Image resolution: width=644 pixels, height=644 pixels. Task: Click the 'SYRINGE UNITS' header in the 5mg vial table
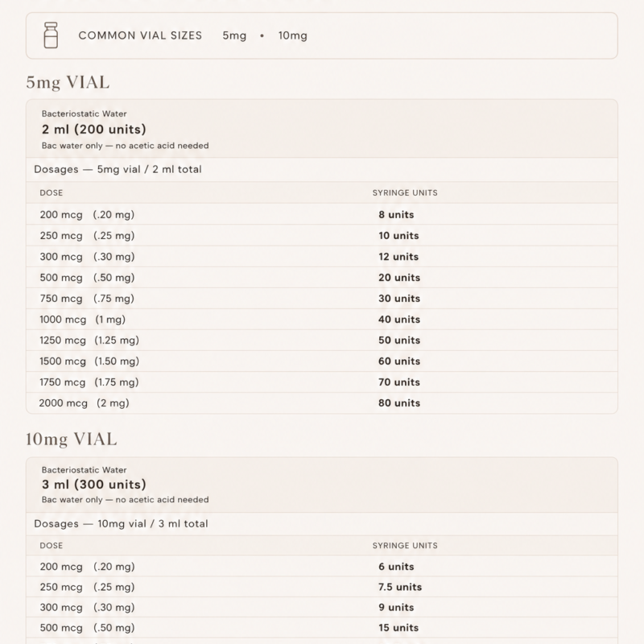pyautogui.click(x=405, y=193)
